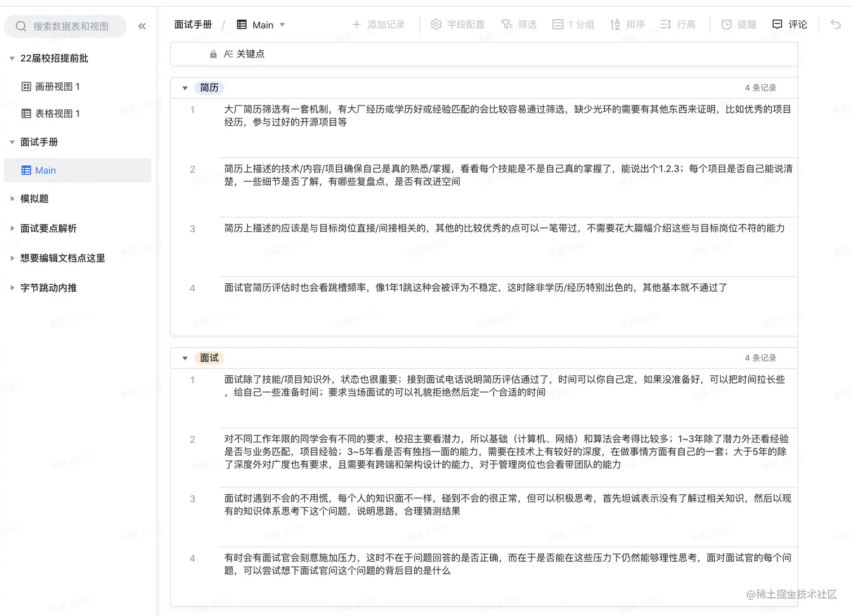Expand the 想要编辑文档点这里 section

[x=12, y=258]
